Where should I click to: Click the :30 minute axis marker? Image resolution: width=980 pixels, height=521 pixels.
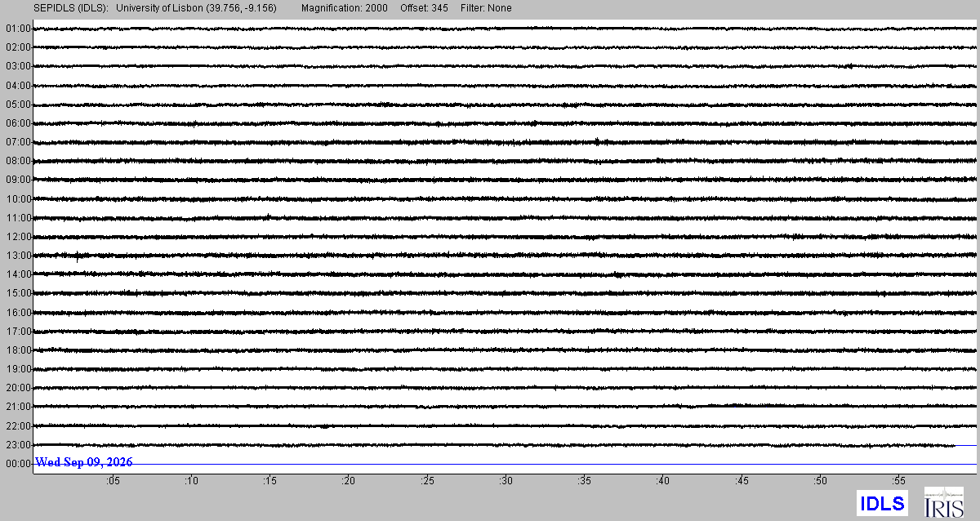coord(506,482)
